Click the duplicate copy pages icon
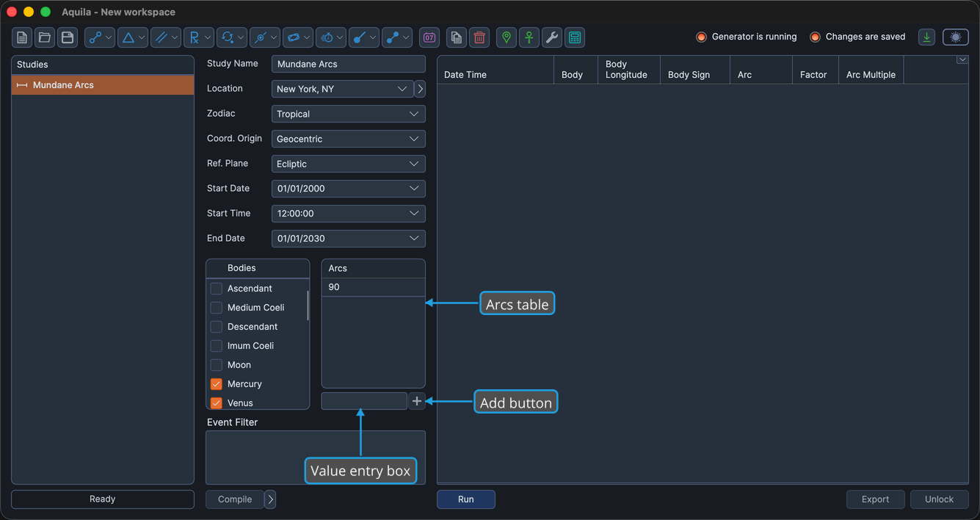Screen dimensions: 980x520 tap(457, 37)
